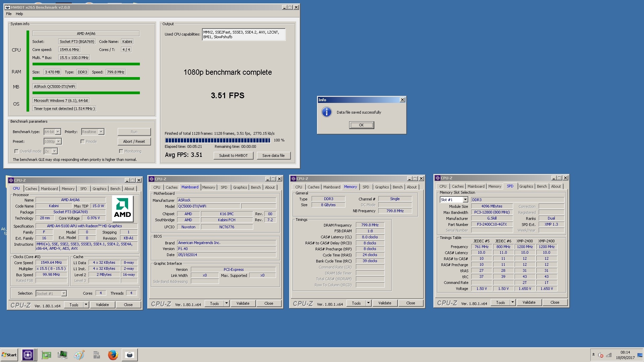Click title icon of CPU-Z Mainboard window

(x=152, y=179)
